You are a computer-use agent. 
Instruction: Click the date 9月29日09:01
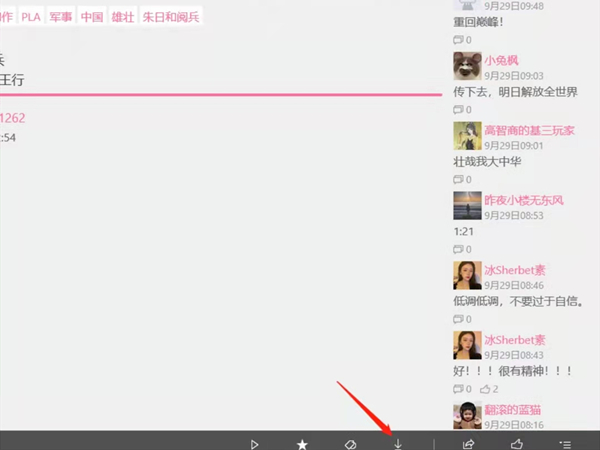514,146
